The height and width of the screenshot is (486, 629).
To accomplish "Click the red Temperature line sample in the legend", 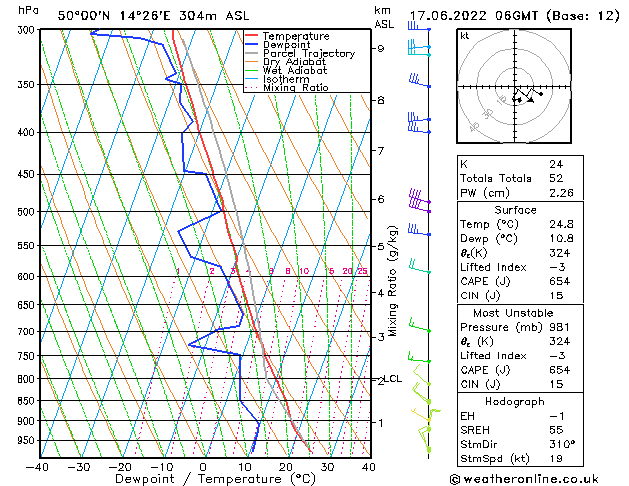I will pos(252,36).
